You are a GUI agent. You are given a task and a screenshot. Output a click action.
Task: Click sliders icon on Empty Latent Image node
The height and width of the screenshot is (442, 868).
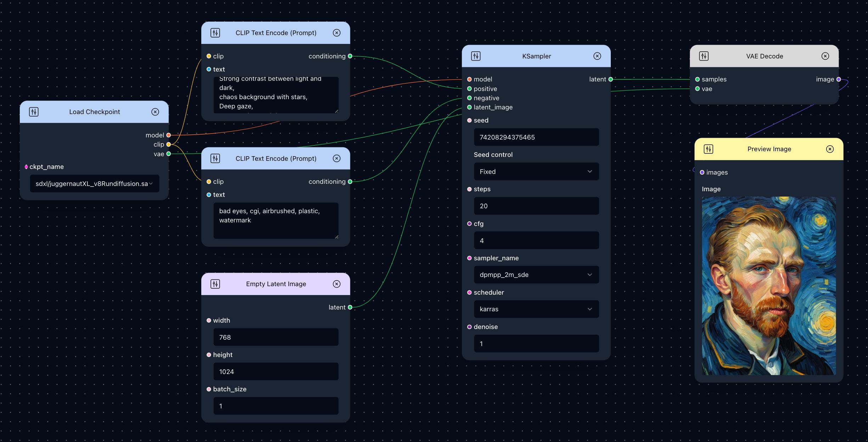pyautogui.click(x=215, y=284)
